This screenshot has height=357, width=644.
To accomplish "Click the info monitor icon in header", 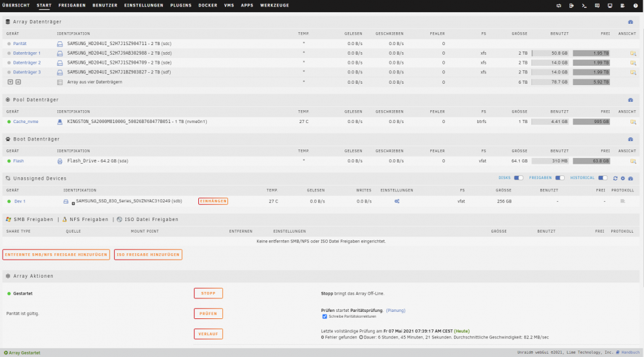I will tap(610, 6).
